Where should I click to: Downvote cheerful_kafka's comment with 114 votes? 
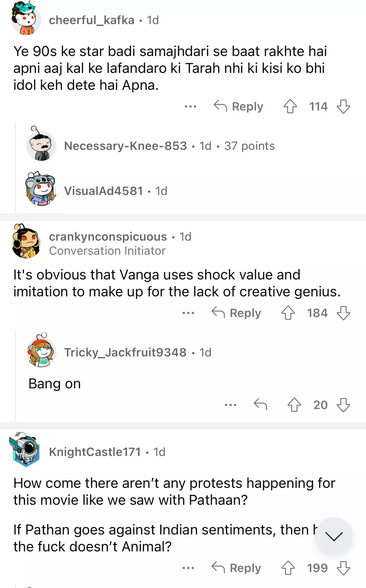pos(343,106)
